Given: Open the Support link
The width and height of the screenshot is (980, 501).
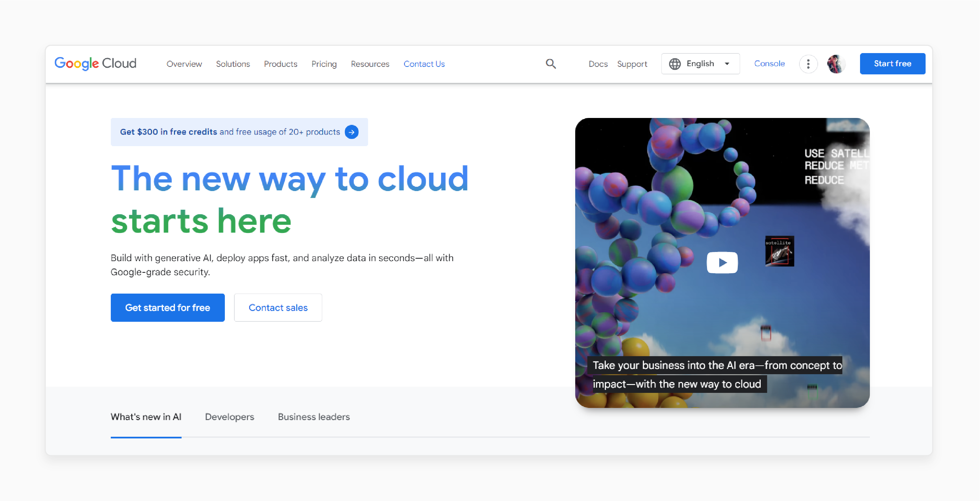Looking at the screenshot, I should (x=632, y=64).
